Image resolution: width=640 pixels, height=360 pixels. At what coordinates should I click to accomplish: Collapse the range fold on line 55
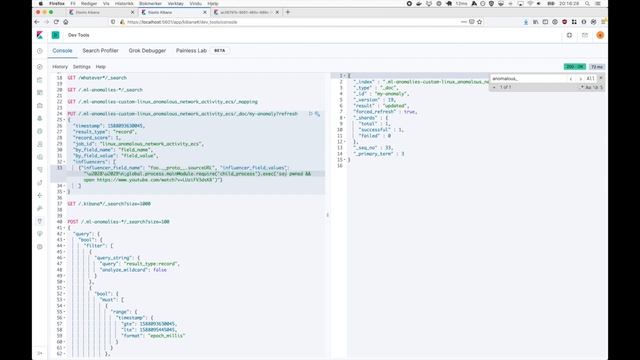click(x=64, y=312)
